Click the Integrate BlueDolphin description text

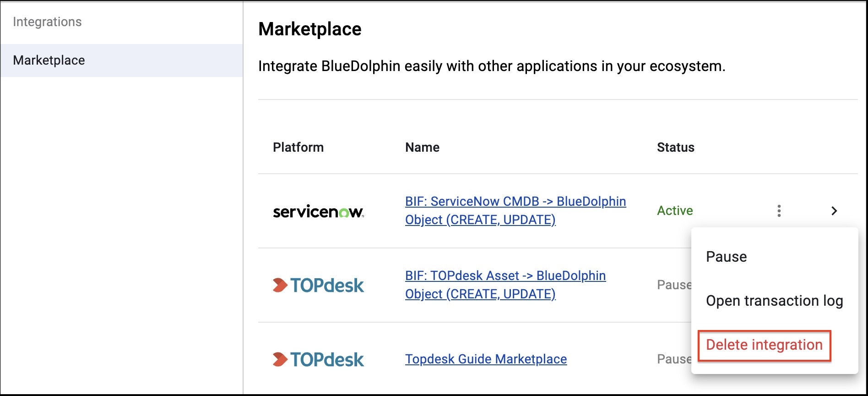click(x=492, y=66)
